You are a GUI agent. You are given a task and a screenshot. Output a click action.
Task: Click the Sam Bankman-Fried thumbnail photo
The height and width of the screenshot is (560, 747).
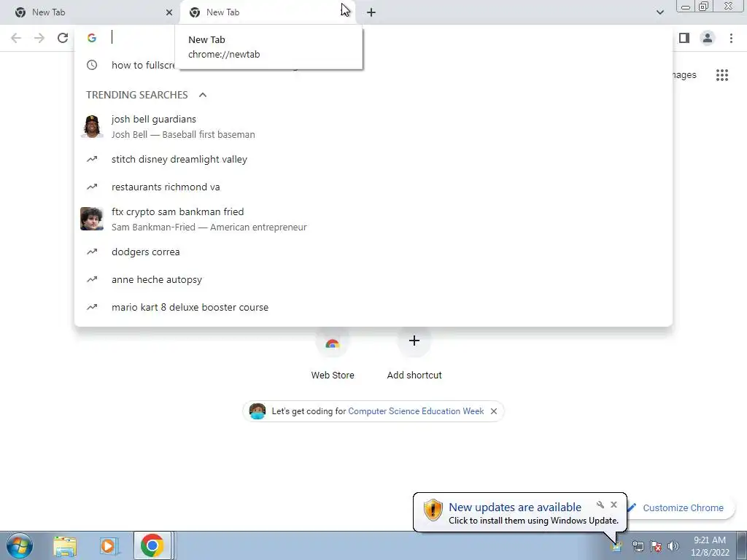[x=92, y=219]
